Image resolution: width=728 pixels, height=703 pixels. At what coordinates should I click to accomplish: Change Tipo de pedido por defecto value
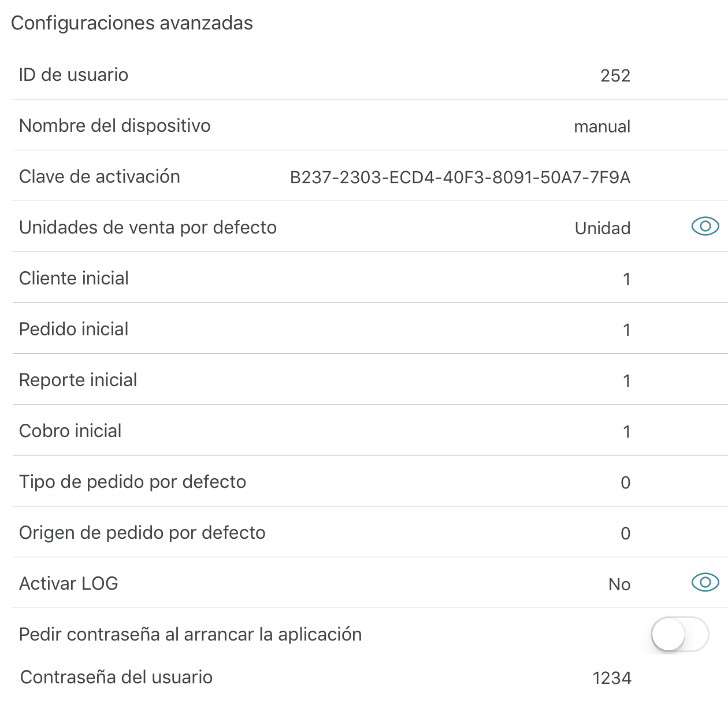626,483
